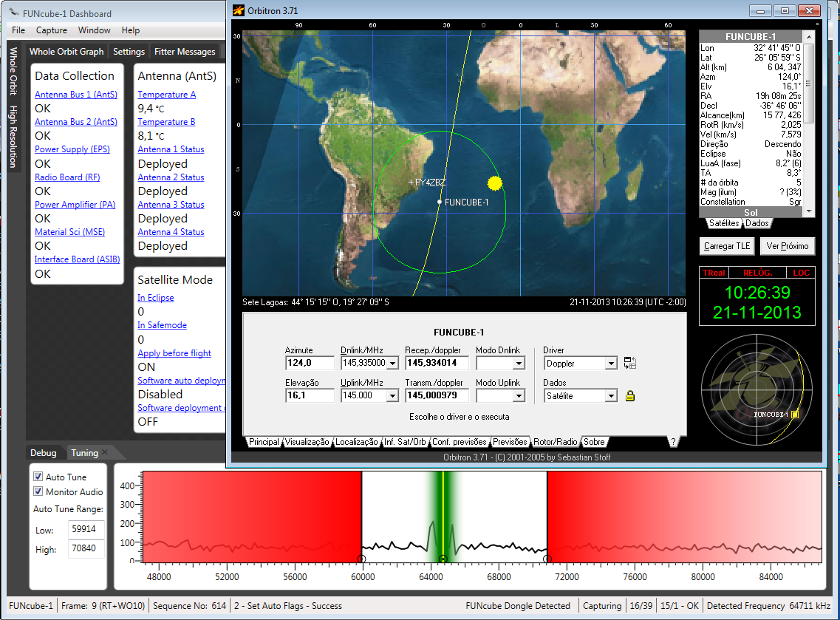Select the Debug tab
The image size is (840, 620).
[x=43, y=453]
